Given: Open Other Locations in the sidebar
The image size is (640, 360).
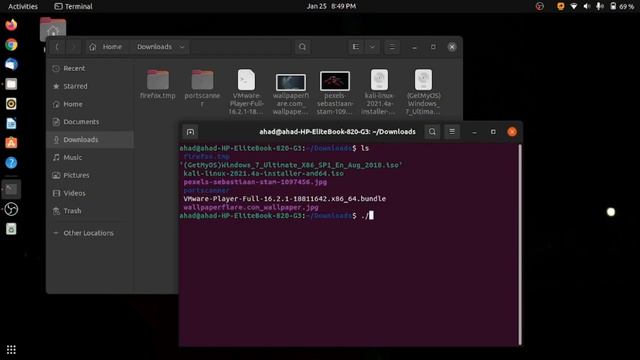Looking at the screenshot, I should click(90, 233).
